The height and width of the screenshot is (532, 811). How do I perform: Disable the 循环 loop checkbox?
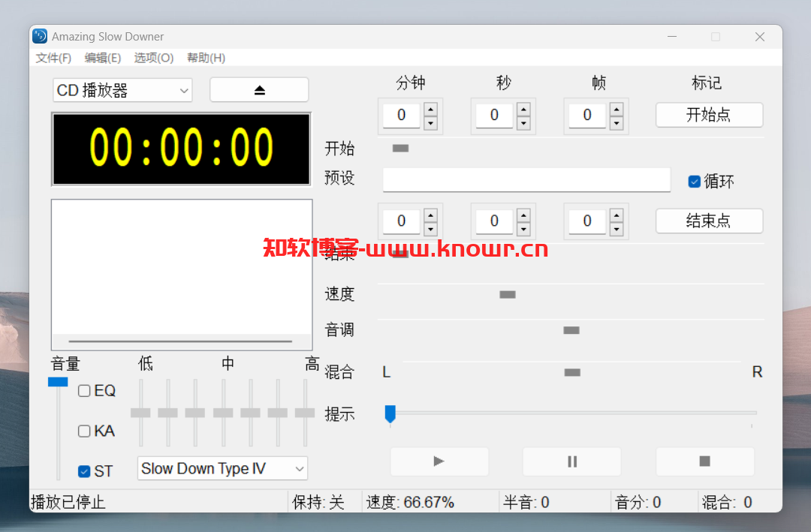(x=694, y=182)
